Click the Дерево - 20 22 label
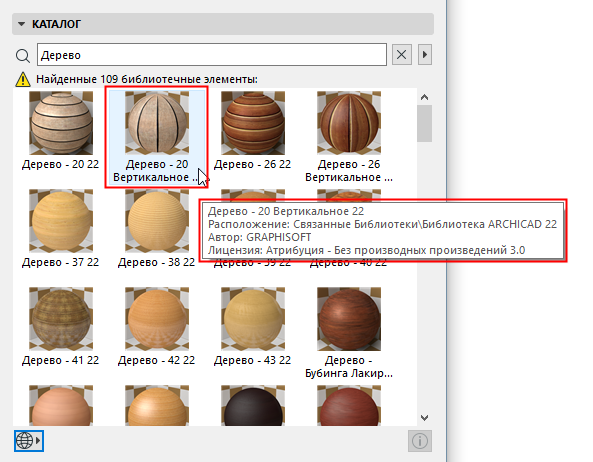Viewport: 593px width, 462px height. [x=61, y=164]
